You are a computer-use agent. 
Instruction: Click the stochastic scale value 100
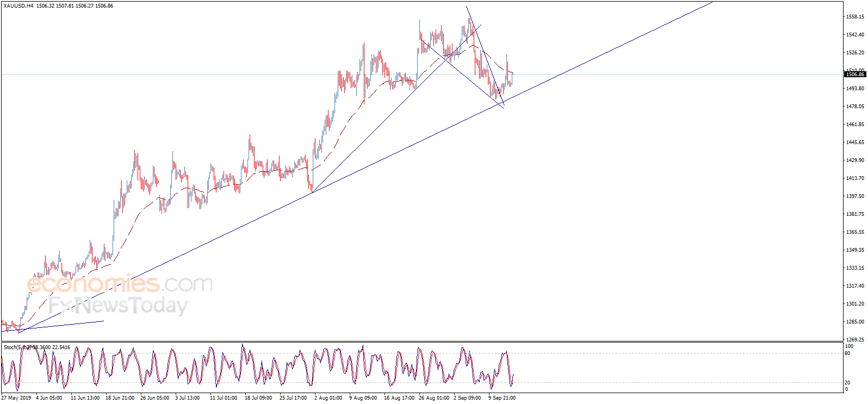[850, 346]
